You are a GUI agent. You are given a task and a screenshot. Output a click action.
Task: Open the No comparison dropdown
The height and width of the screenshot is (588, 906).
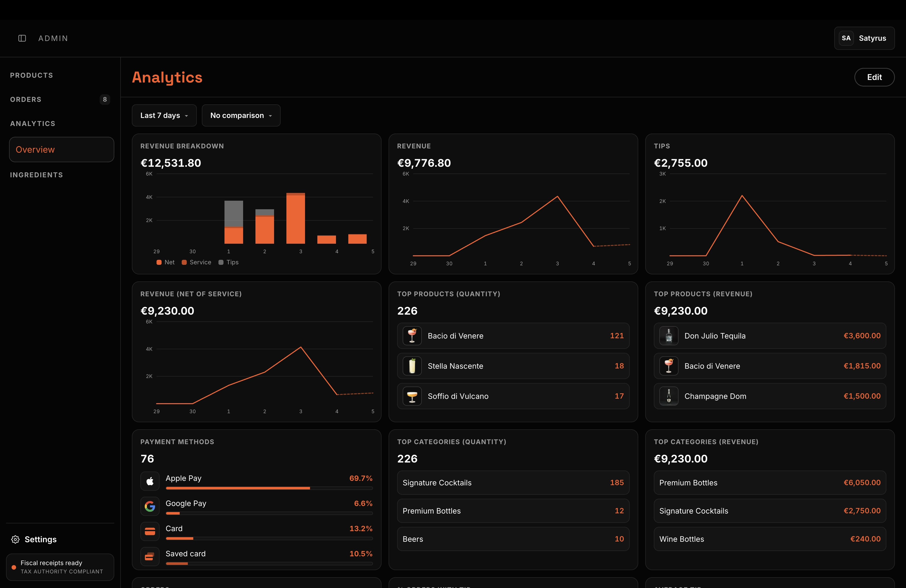click(241, 115)
